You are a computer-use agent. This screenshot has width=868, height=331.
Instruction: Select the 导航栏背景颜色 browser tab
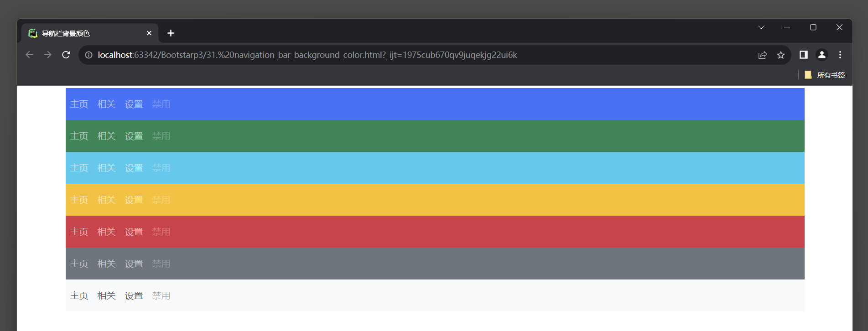90,33
